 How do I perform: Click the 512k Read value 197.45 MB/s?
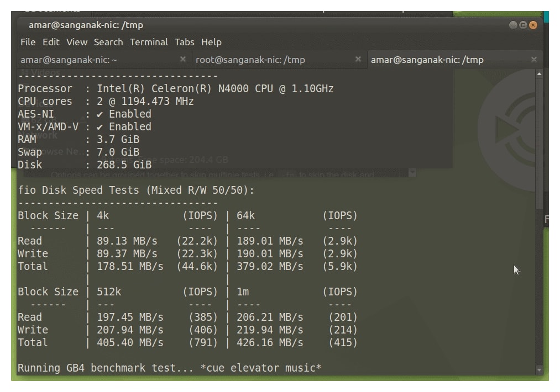pos(130,317)
